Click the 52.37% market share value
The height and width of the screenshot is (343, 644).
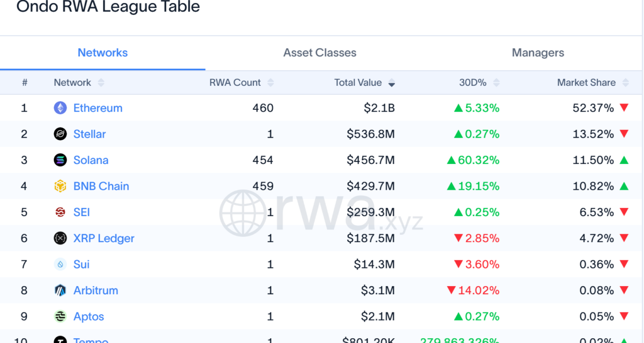593,108
